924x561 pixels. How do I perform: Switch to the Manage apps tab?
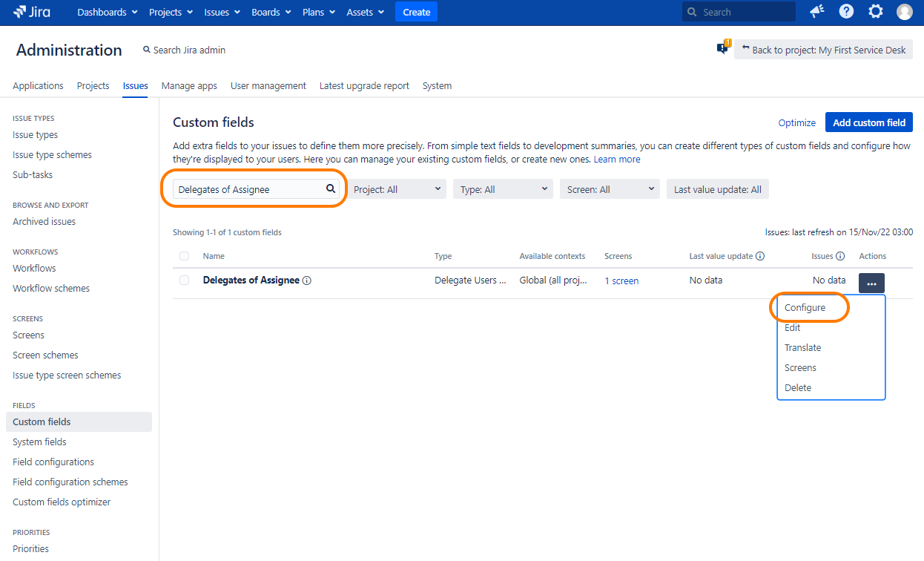189,86
